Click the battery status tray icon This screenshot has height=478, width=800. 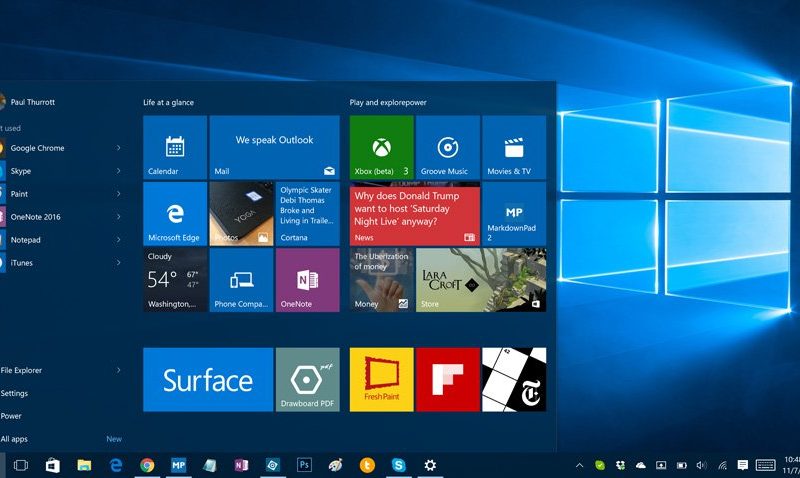click(x=681, y=465)
